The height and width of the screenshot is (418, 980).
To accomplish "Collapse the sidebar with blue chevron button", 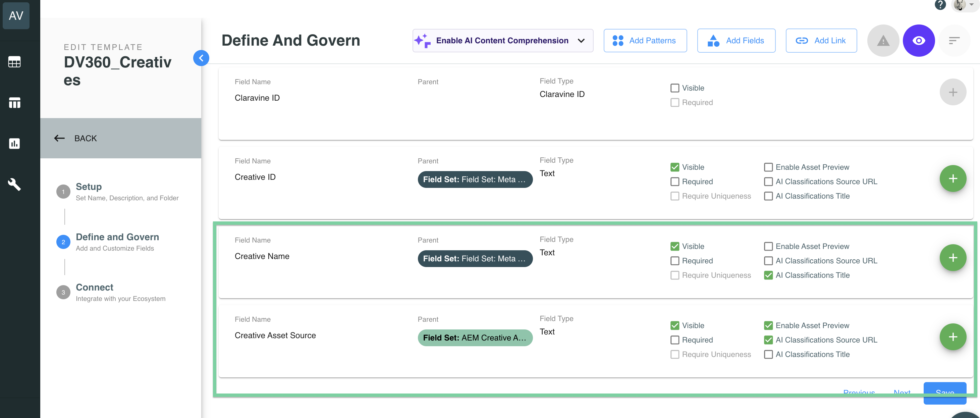I will [x=201, y=58].
